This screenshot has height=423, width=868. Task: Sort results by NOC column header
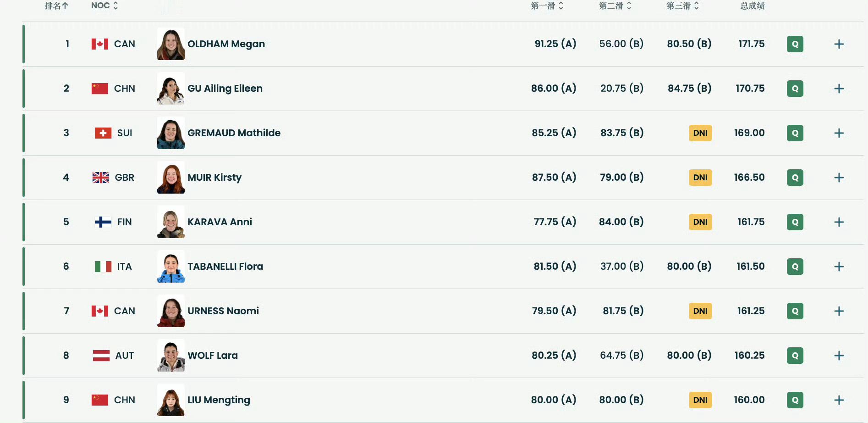(x=104, y=6)
